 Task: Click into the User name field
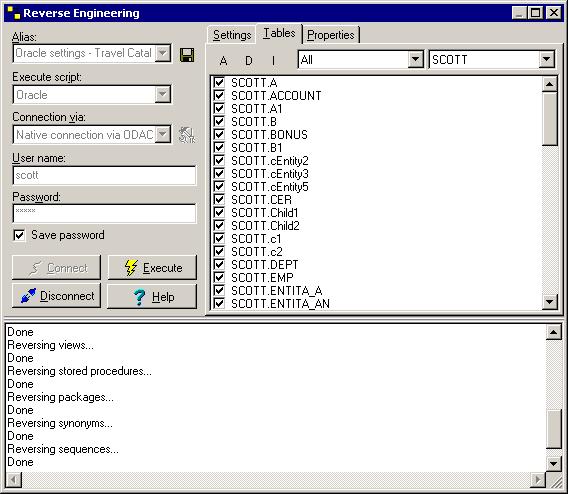point(104,176)
